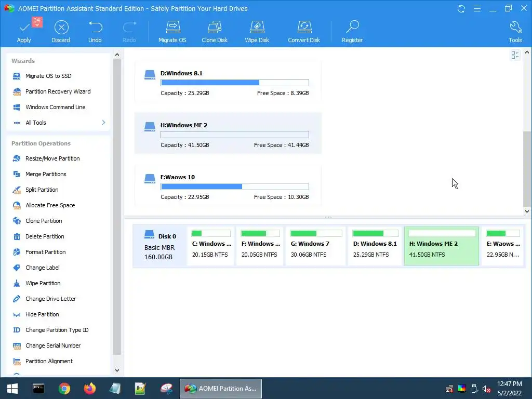Switch the partition list view mode
This screenshot has height=399, width=532.
515,55
